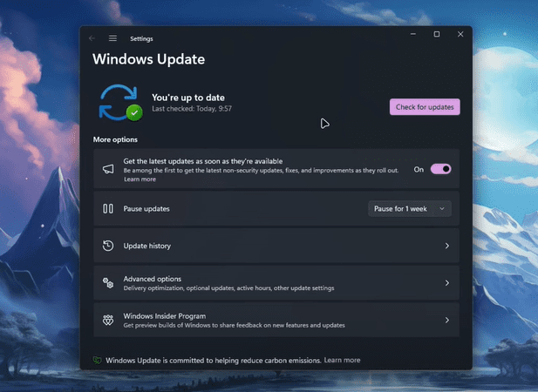
Task: Click the 'Get preview builds of Windows' description
Action: click(x=235, y=325)
